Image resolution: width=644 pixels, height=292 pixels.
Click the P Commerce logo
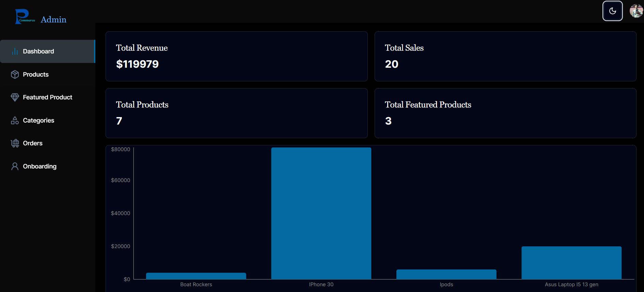25,17
